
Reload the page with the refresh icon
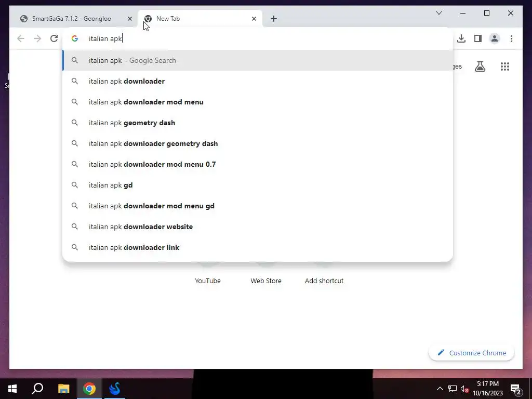point(54,38)
